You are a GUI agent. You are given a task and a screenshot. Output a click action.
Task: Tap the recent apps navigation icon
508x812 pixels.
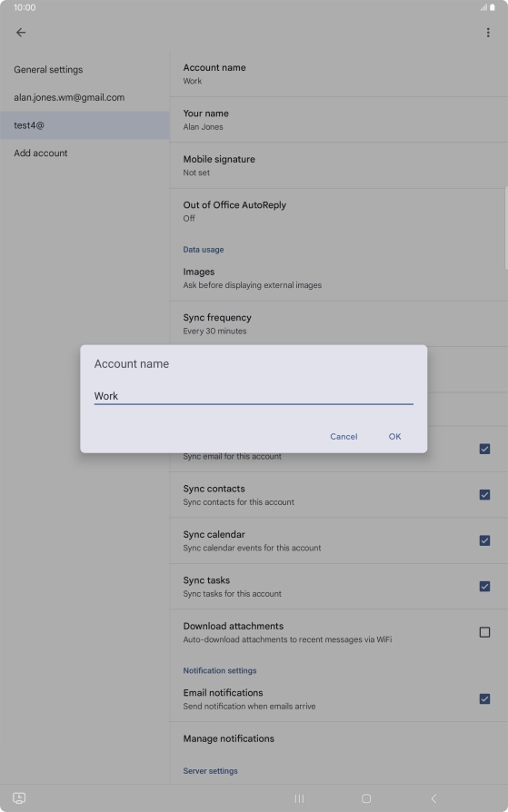[x=299, y=798]
